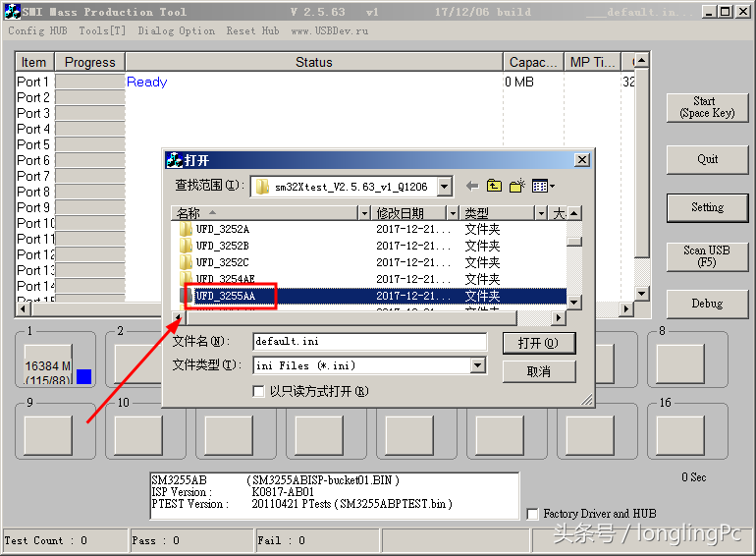Sort by 类型 column header
The width and height of the screenshot is (756, 556).
pos(499,213)
